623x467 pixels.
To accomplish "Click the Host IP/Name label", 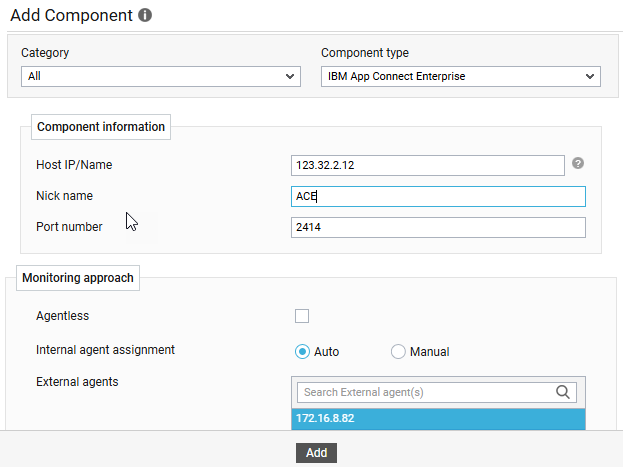I will click(74, 164).
